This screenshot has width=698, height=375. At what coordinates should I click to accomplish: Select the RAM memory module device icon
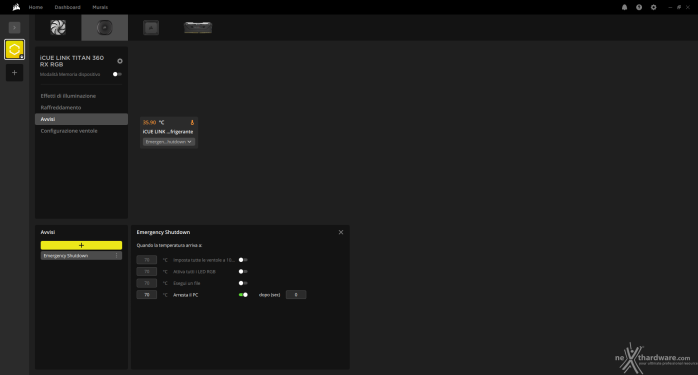[x=198, y=28]
